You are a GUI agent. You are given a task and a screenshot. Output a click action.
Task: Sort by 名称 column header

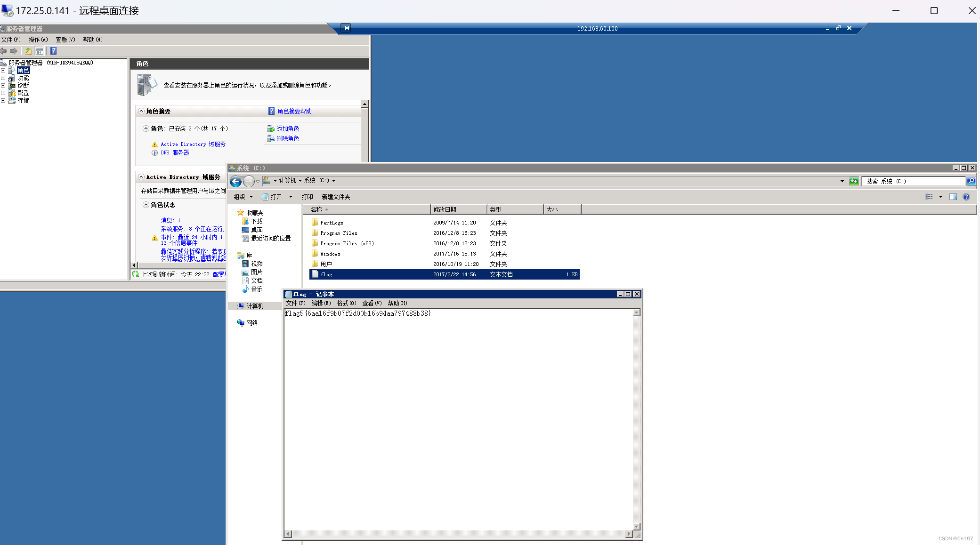click(366, 209)
